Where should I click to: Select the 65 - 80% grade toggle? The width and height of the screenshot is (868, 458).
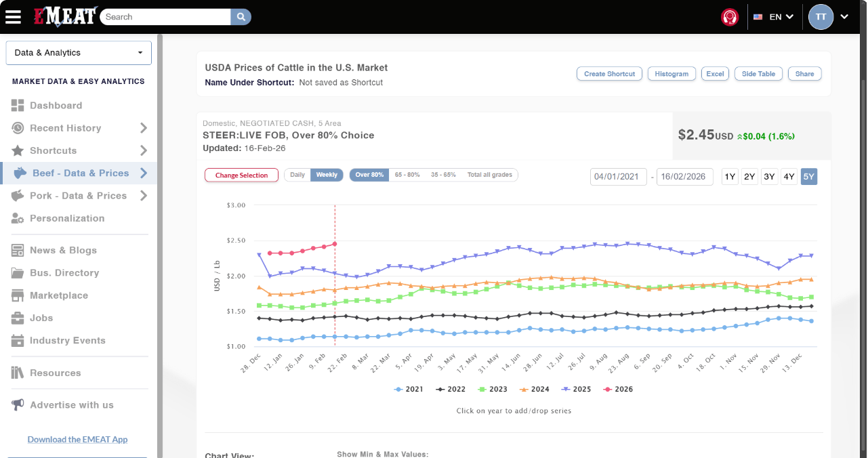pyautogui.click(x=407, y=175)
